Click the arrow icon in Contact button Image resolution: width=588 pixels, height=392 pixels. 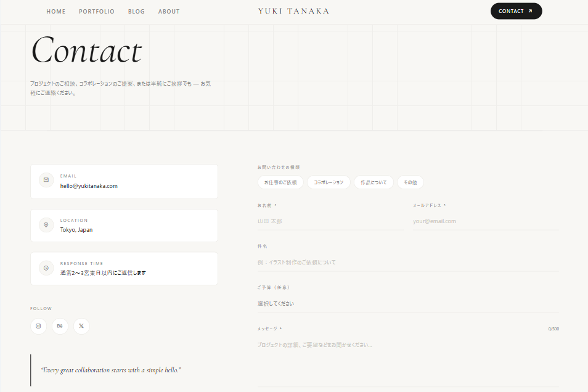(x=530, y=11)
